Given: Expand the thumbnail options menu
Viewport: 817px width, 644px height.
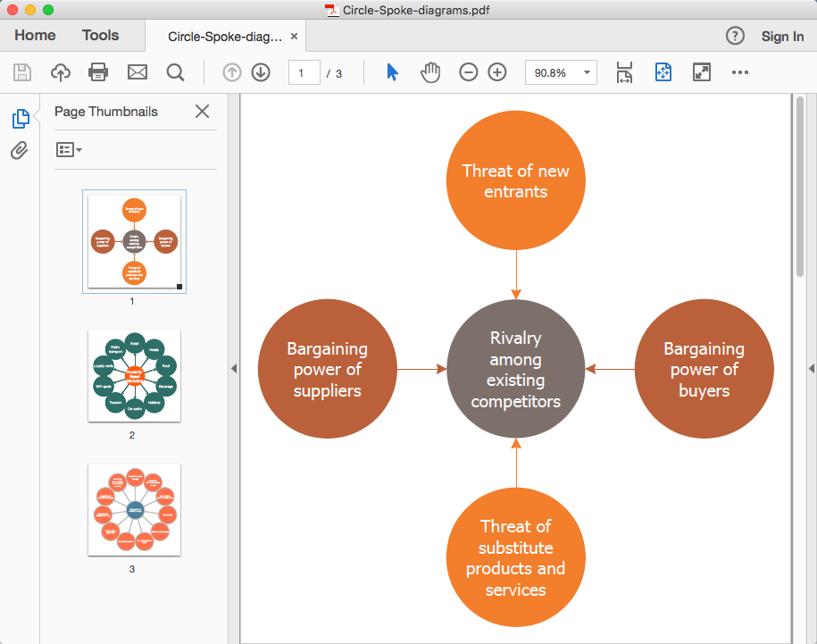Looking at the screenshot, I should coord(69,150).
